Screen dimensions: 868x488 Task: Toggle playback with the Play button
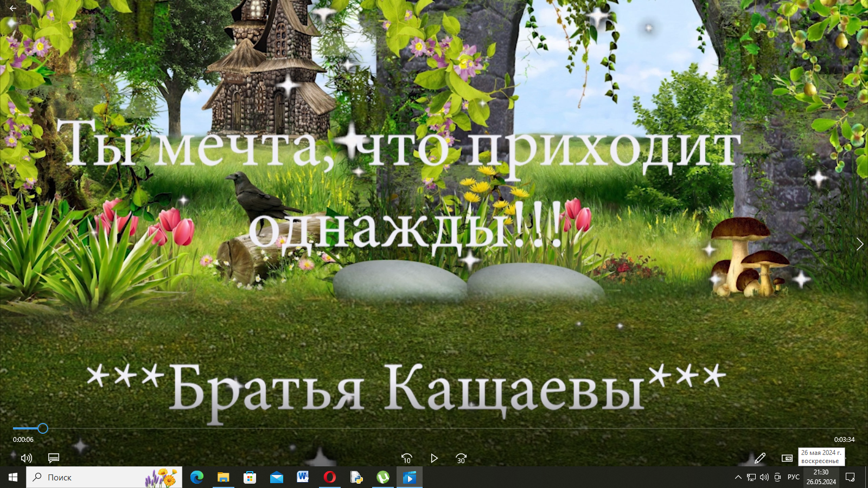434,458
